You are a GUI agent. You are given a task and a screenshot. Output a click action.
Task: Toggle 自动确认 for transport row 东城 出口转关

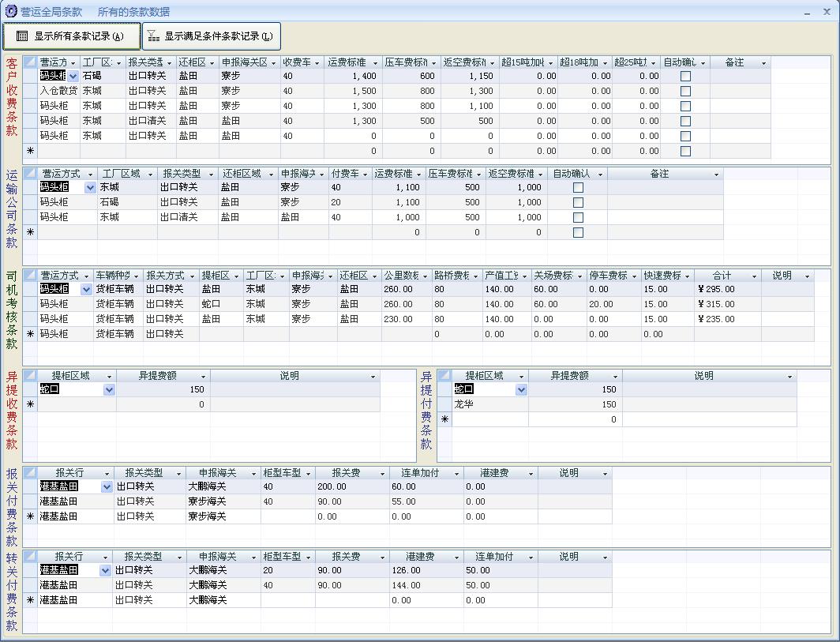pos(578,188)
